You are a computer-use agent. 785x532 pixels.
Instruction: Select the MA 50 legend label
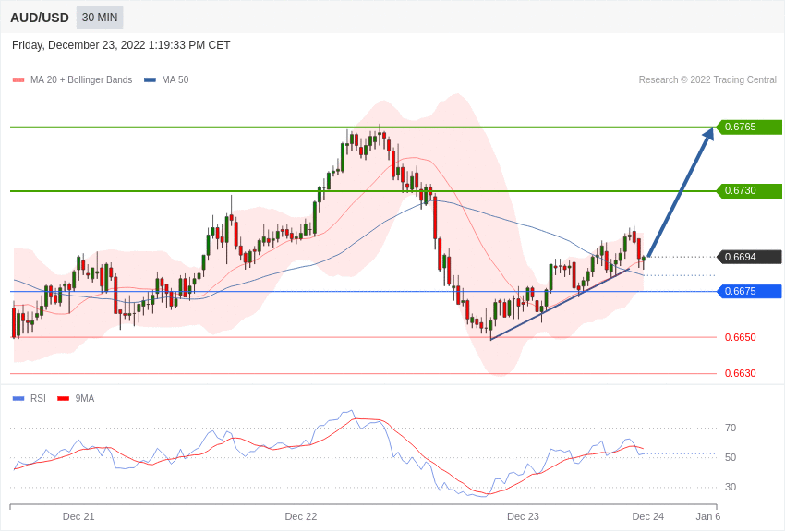tap(175, 79)
